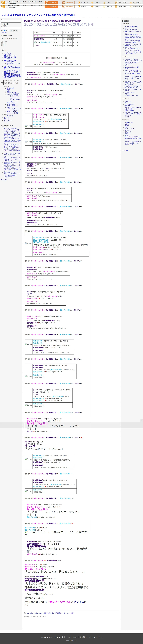
Task: Open 雑談室 bulletin board link
Action: pyautogui.click(x=8, y=90)
